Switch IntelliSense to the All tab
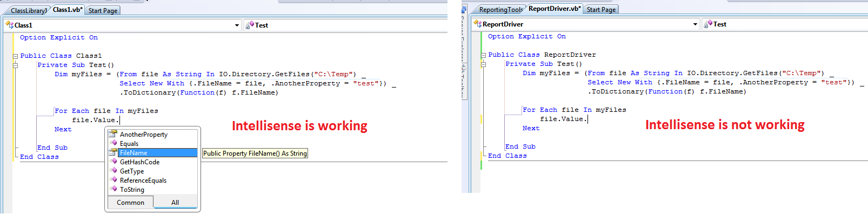Viewport: 868px width, 214px height. tap(175, 203)
